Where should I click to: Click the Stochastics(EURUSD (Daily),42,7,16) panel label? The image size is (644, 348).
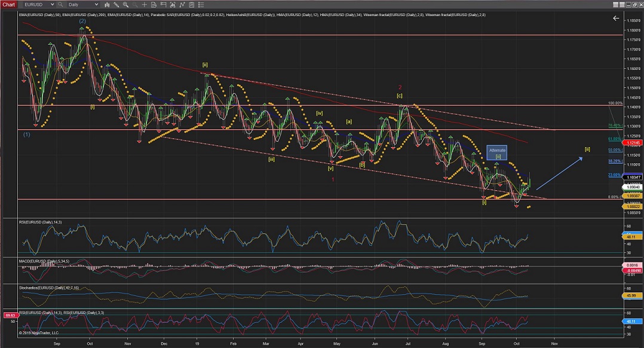pyautogui.click(x=49, y=288)
